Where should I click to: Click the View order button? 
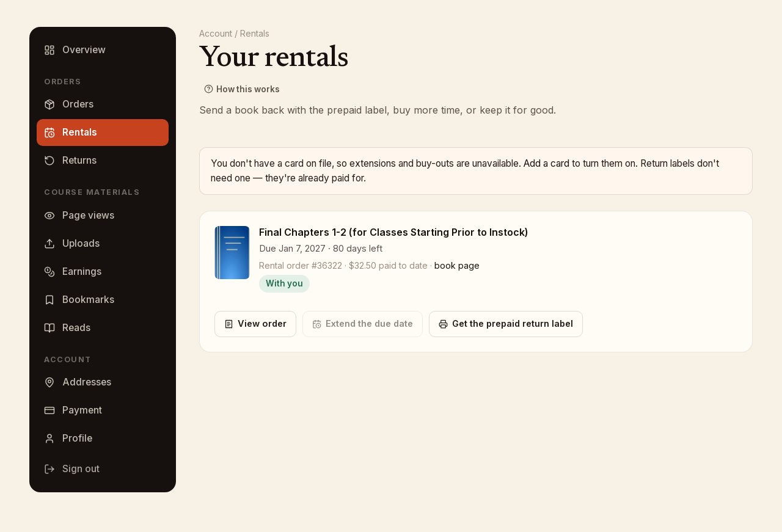pyautogui.click(x=255, y=324)
